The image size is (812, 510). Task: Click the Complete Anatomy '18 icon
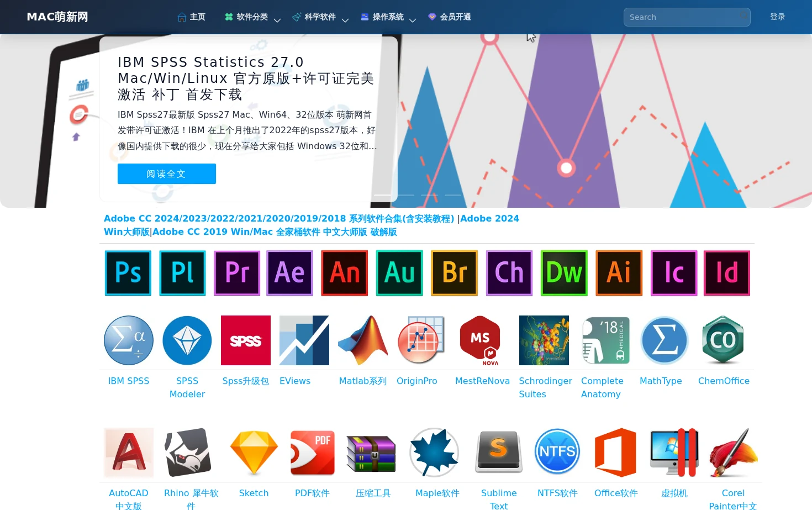click(606, 340)
